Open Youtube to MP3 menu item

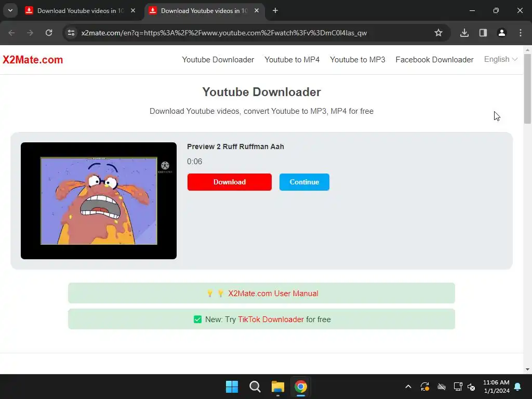point(357,60)
